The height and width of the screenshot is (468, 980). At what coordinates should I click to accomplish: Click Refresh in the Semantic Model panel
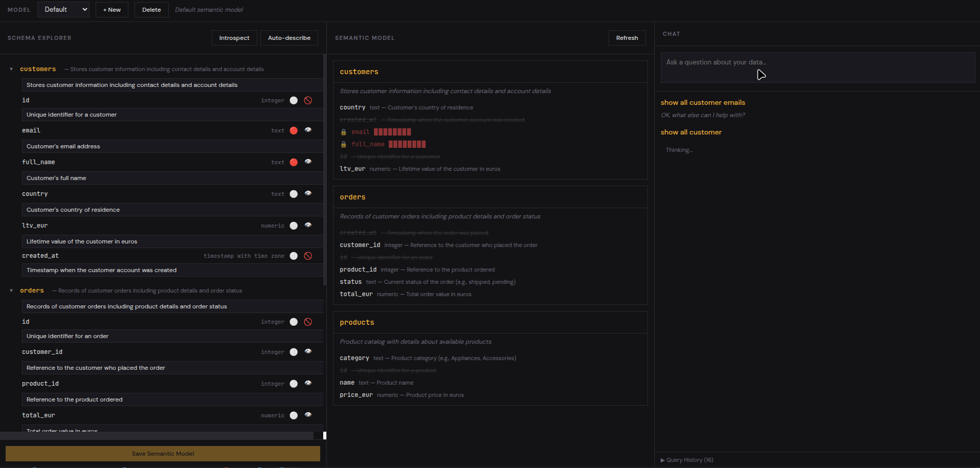pyautogui.click(x=627, y=37)
